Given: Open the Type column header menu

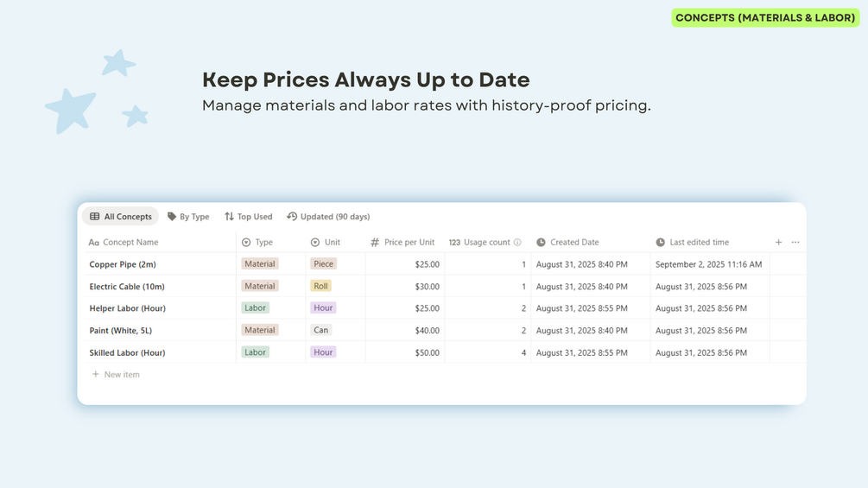Looking at the screenshot, I should point(263,243).
